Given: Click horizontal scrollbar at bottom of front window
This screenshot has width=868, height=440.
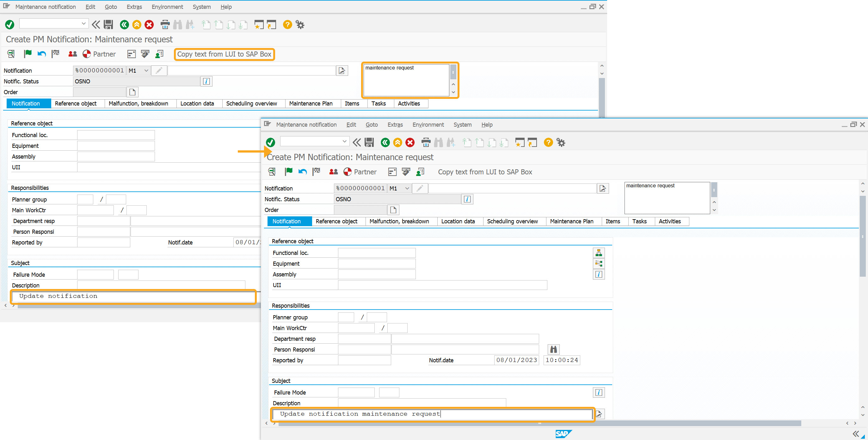Looking at the screenshot, I should pos(539,423).
